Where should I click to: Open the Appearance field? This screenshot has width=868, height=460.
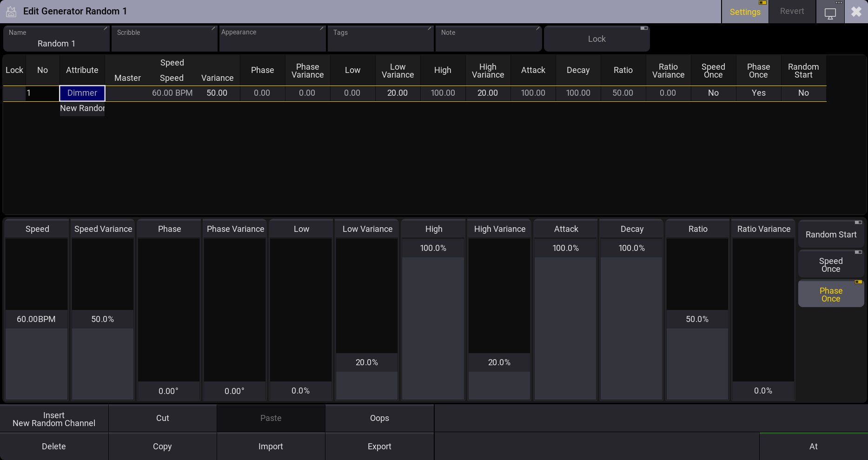(x=272, y=39)
